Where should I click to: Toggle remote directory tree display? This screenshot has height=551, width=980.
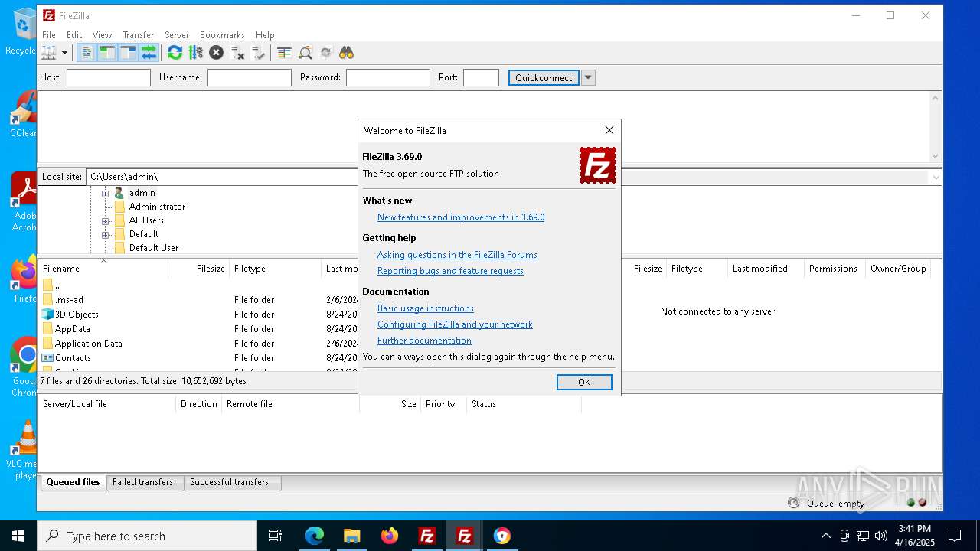click(128, 53)
